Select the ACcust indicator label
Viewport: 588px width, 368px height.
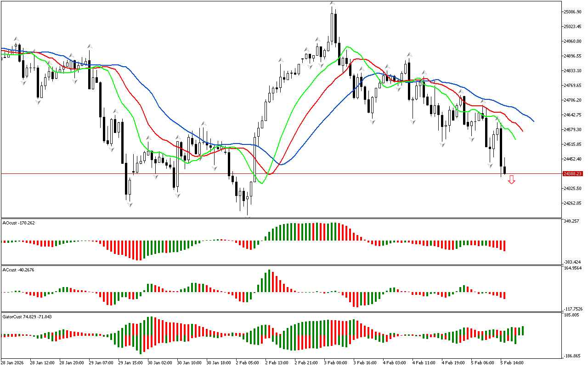coord(18,270)
